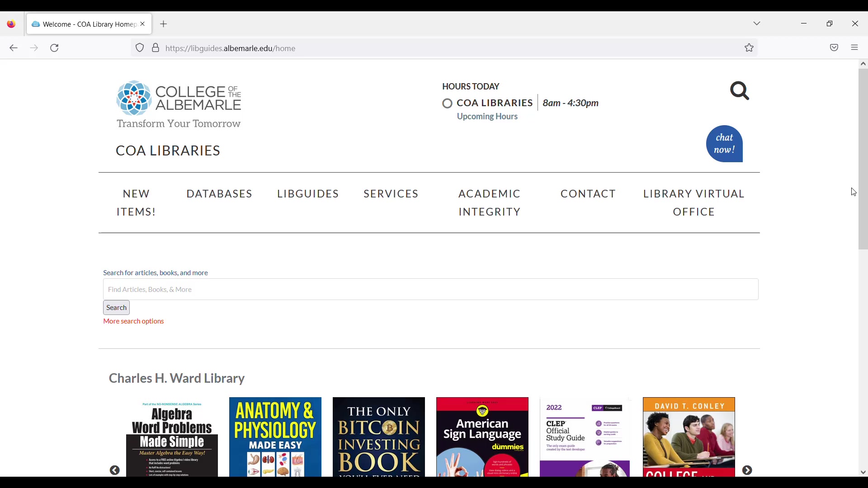868x488 pixels.
Task: Go back one page
Action: pyautogui.click(x=14, y=48)
